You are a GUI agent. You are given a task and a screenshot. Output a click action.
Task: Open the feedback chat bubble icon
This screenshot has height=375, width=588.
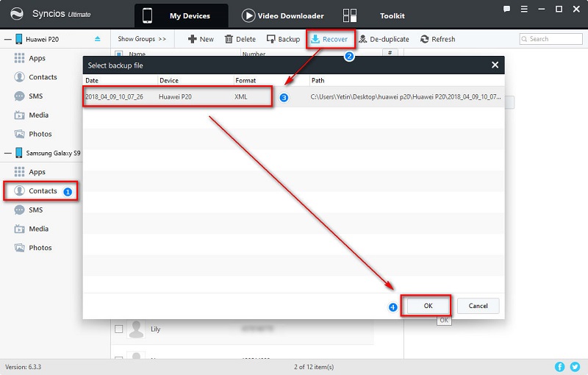click(506, 9)
